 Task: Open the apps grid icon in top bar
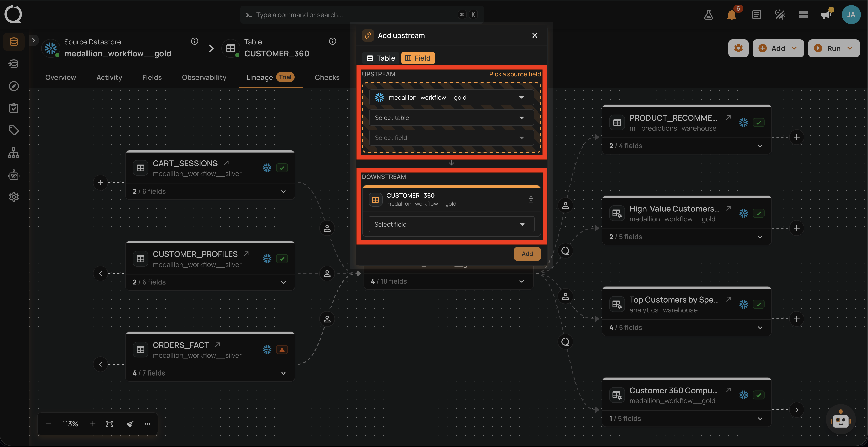click(803, 15)
